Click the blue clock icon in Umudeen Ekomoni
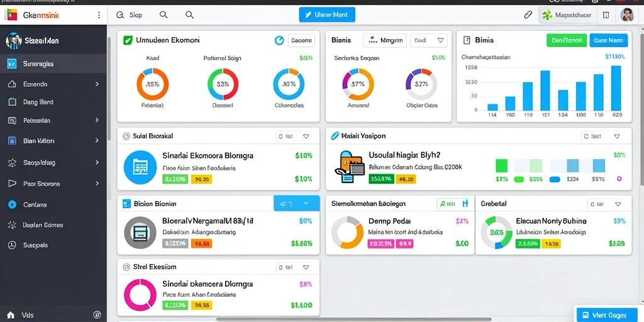644x322 pixels. pos(279,40)
